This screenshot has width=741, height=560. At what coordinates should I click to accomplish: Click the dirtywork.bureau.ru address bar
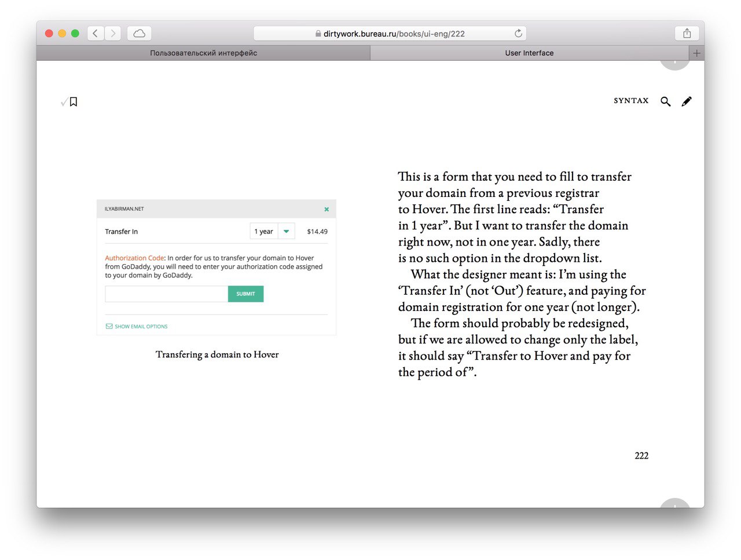(390, 34)
